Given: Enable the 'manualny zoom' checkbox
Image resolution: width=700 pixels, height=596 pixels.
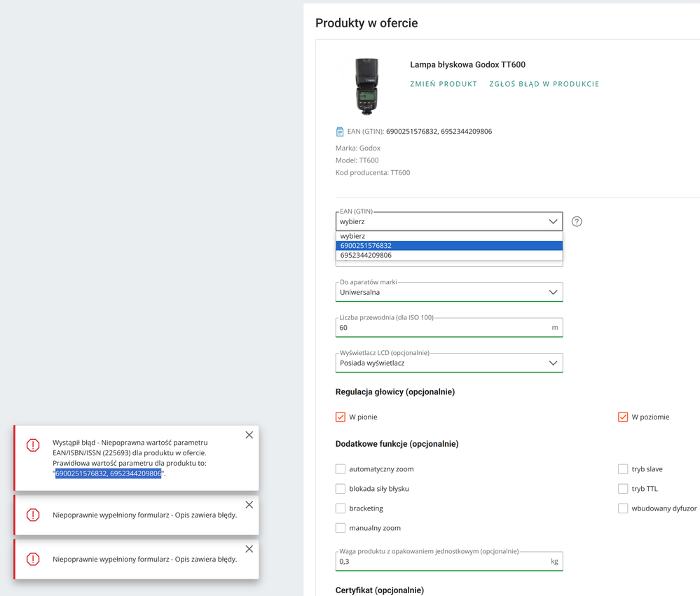Looking at the screenshot, I should click(x=340, y=528).
